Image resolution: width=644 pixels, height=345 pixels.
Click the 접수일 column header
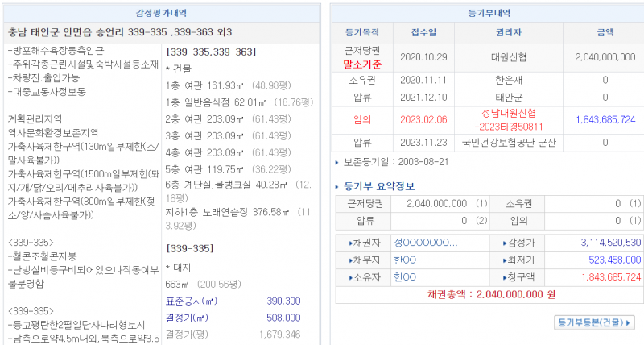coord(423,32)
